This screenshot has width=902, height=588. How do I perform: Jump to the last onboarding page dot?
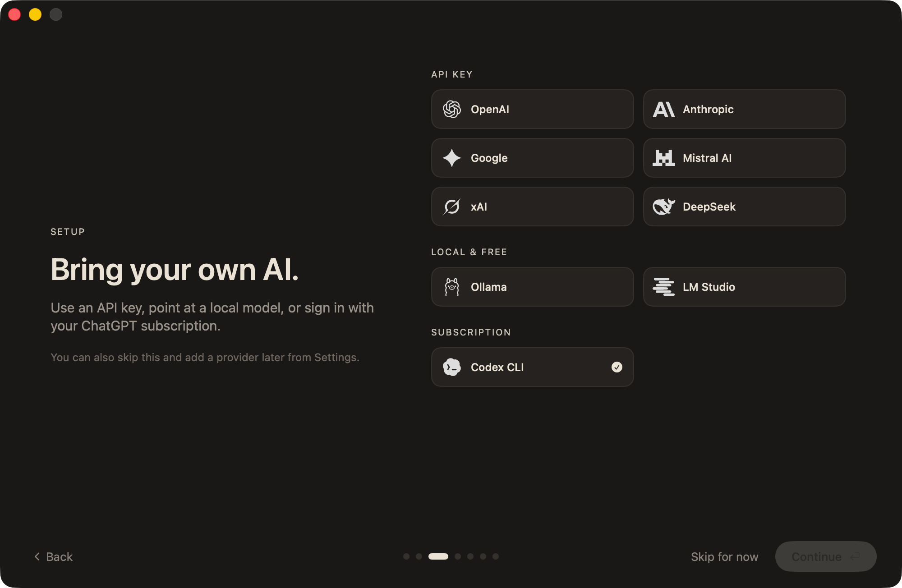(x=495, y=556)
